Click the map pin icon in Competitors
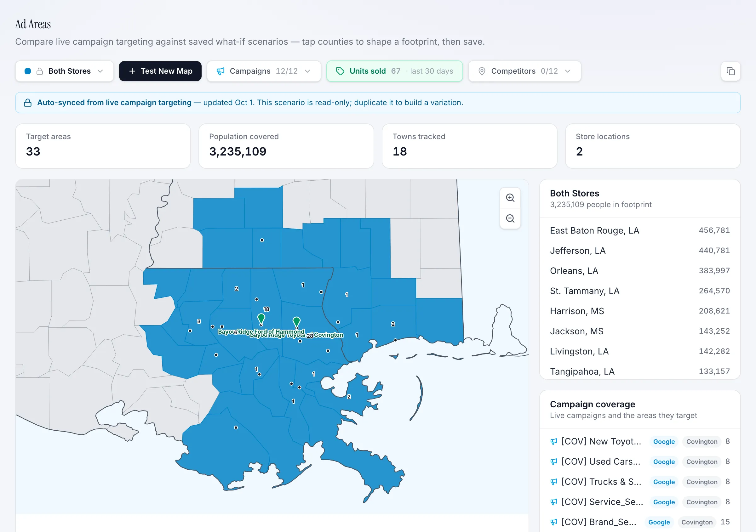 pos(482,71)
